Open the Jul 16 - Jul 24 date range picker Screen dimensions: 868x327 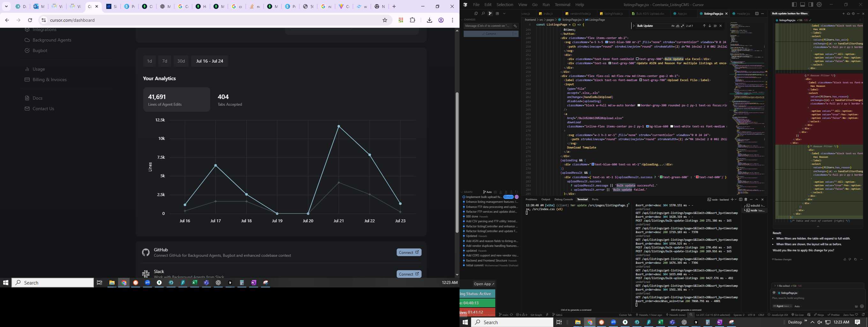(x=210, y=61)
